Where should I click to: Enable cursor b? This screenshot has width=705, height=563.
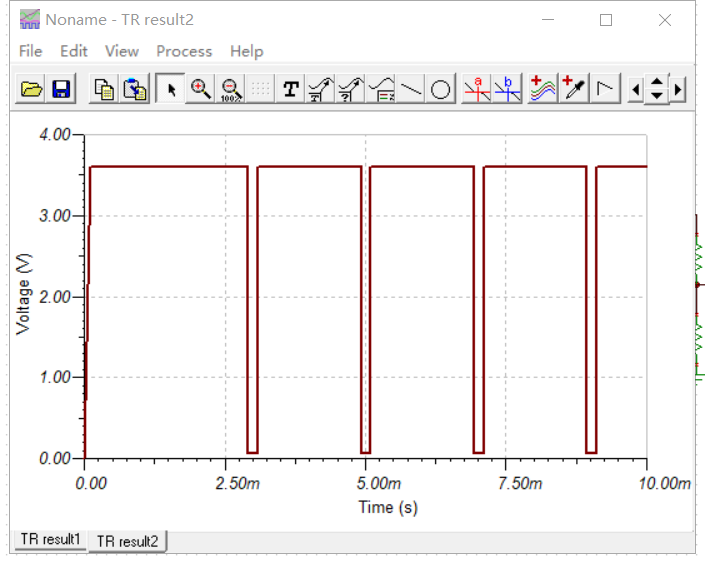click(x=507, y=89)
